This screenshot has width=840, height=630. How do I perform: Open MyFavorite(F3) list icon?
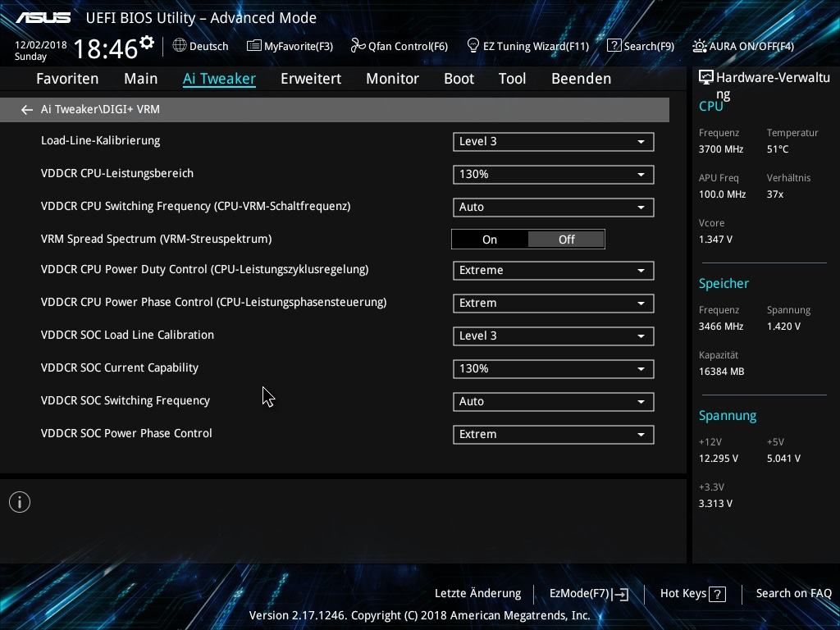253,46
